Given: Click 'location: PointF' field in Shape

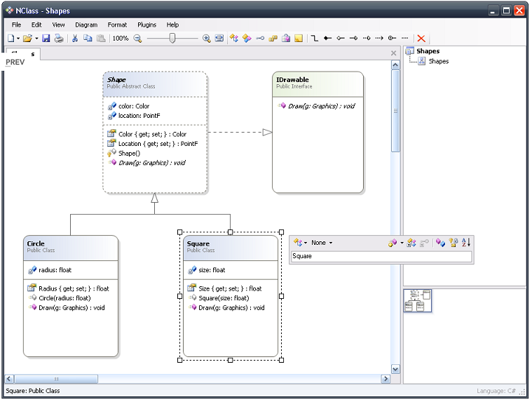Looking at the screenshot, I should click(x=139, y=116).
